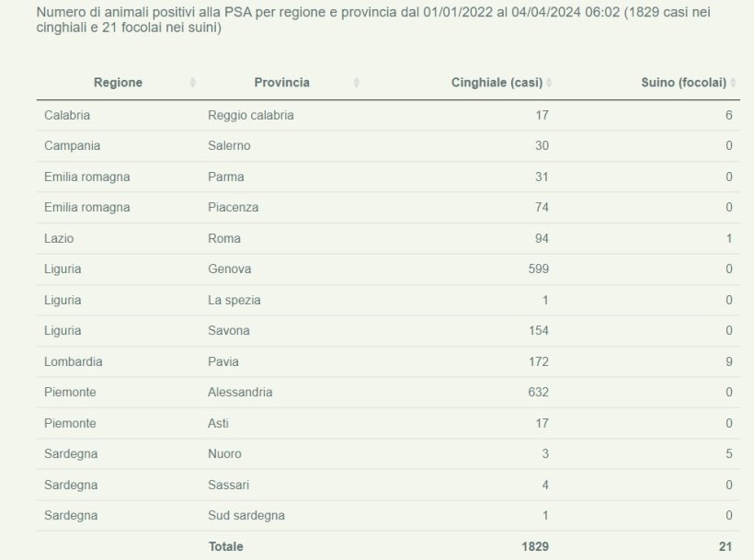
Task: Click the Genova province cell
Action: 230,269
